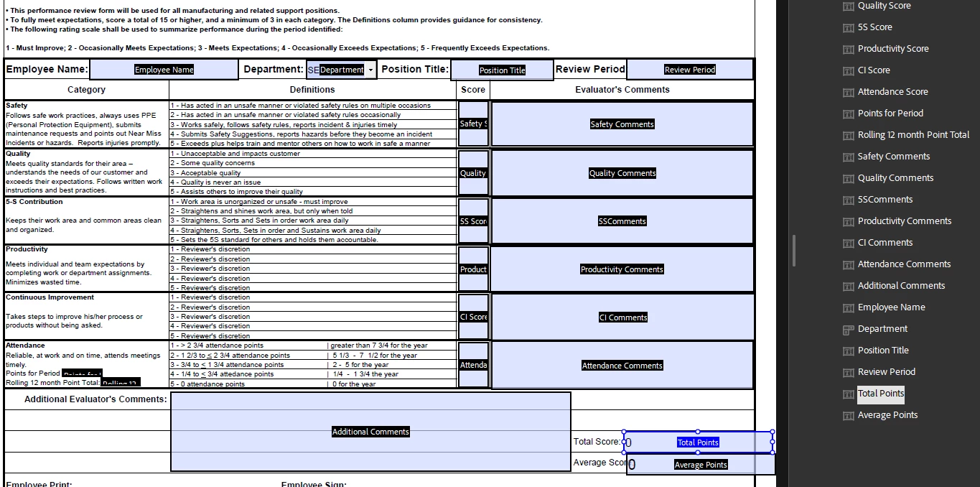Click the Attendance score form field
This screenshot has width=980, height=487.
473,366
